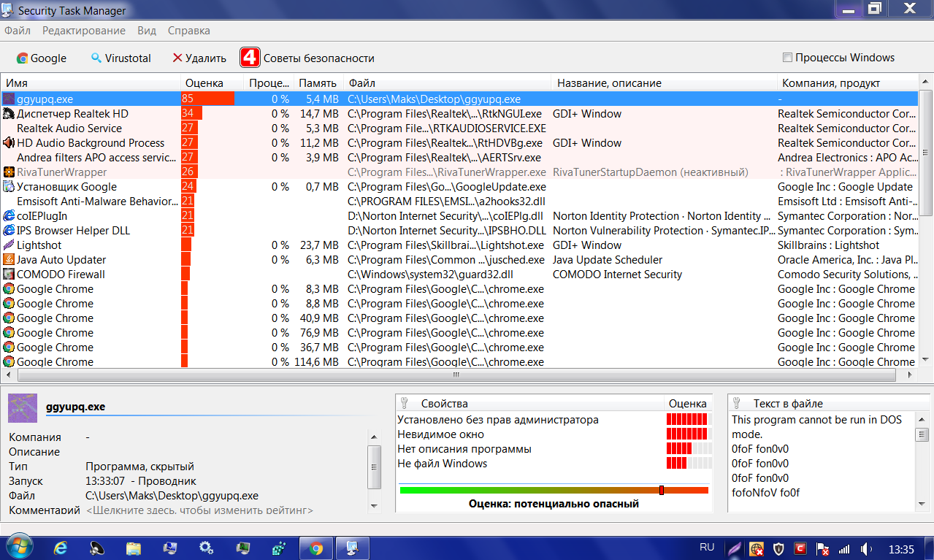Click the RivaTunerWrapper row icon
This screenshot has width=934, height=560.
[x=9, y=172]
